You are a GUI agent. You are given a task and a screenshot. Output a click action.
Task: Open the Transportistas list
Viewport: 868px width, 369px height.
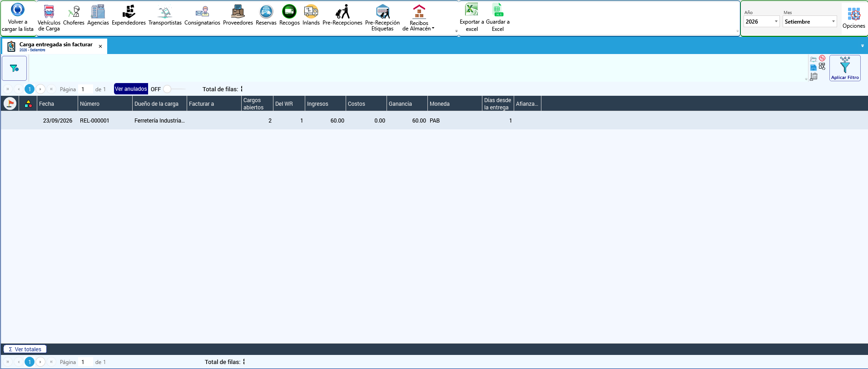pyautogui.click(x=165, y=15)
